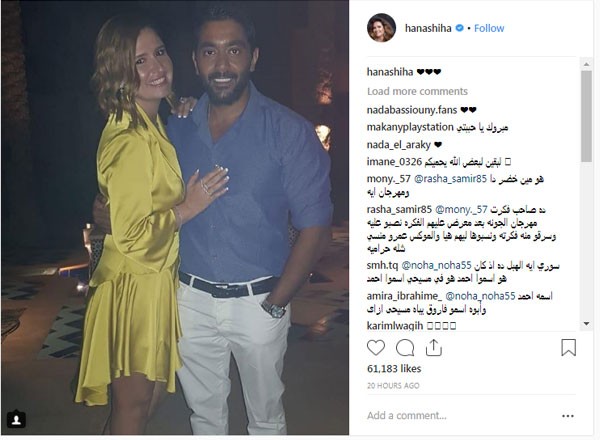Screen dimensions: 600x440
Task: Open comments via speech bubble icon
Action: tap(405, 348)
